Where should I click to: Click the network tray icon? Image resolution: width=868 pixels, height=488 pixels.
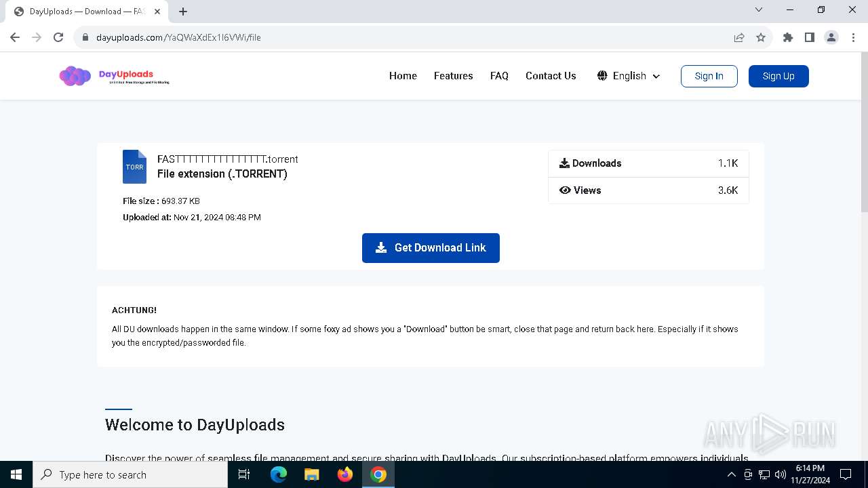tap(764, 474)
